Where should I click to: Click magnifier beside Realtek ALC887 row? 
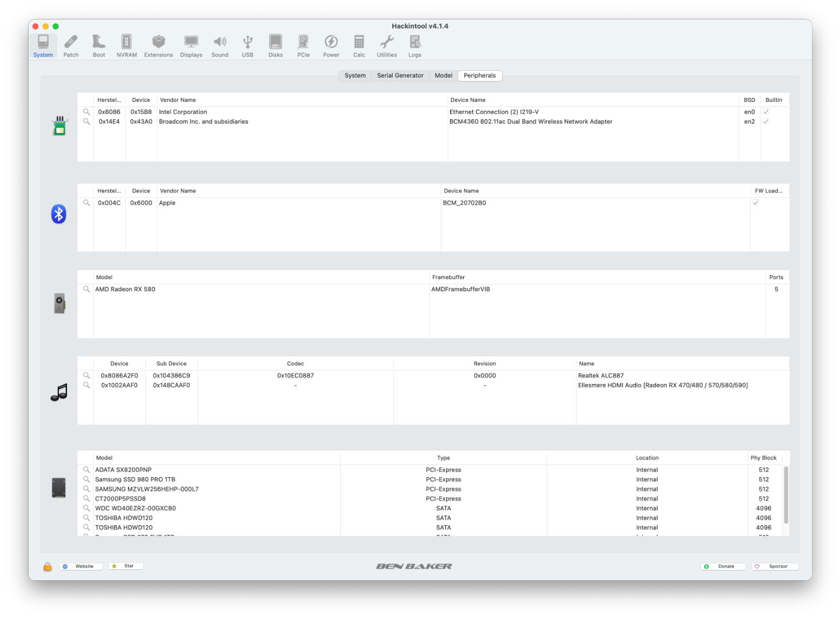click(86, 375)
